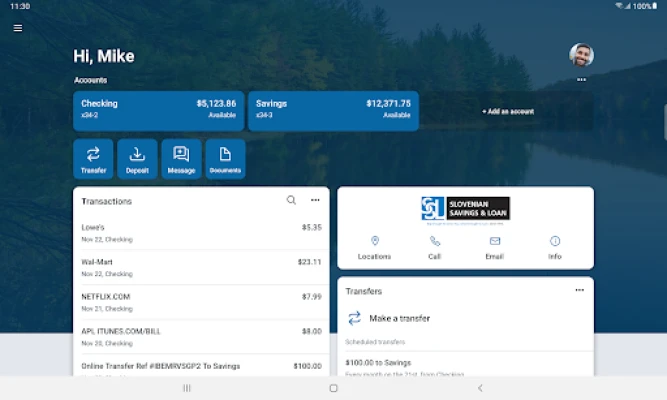Expand the Transactions card three-dot menu
The image size is (667, 400).
315,200
